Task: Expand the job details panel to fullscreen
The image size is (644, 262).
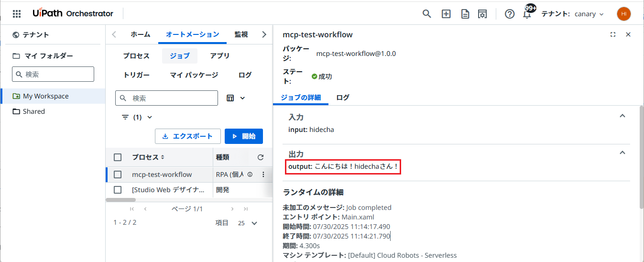Action: [x=613, y=34]
